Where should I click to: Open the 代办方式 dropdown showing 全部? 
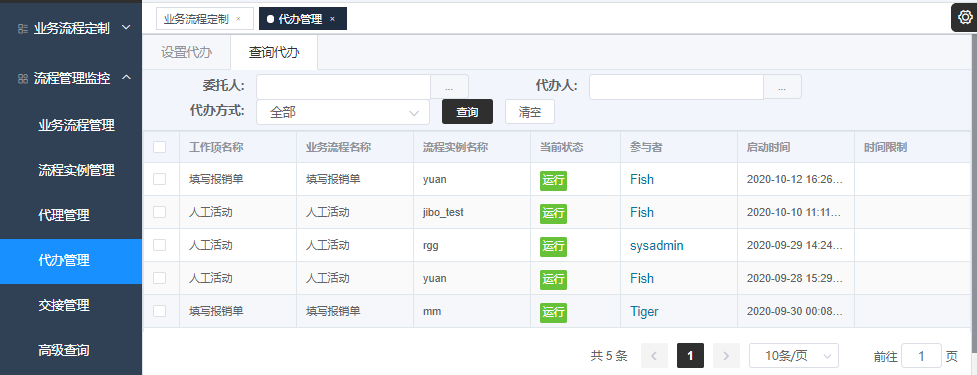coord(343,112)
